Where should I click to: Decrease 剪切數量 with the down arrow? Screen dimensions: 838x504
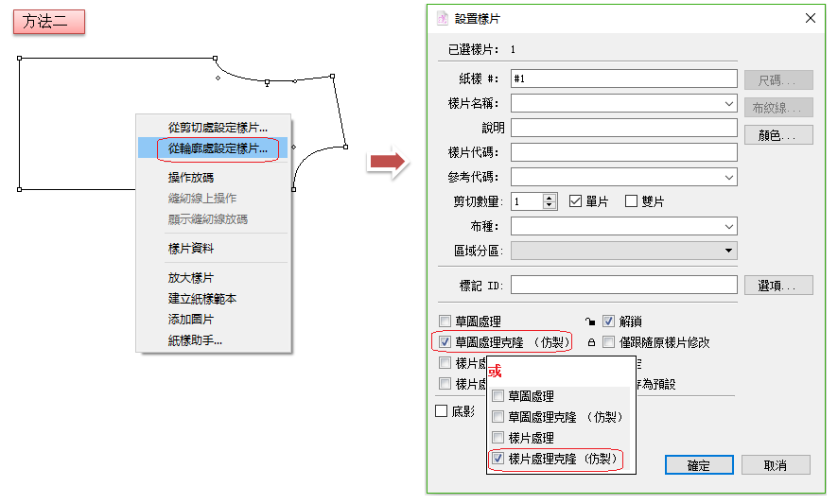click(x=550, y=205)
